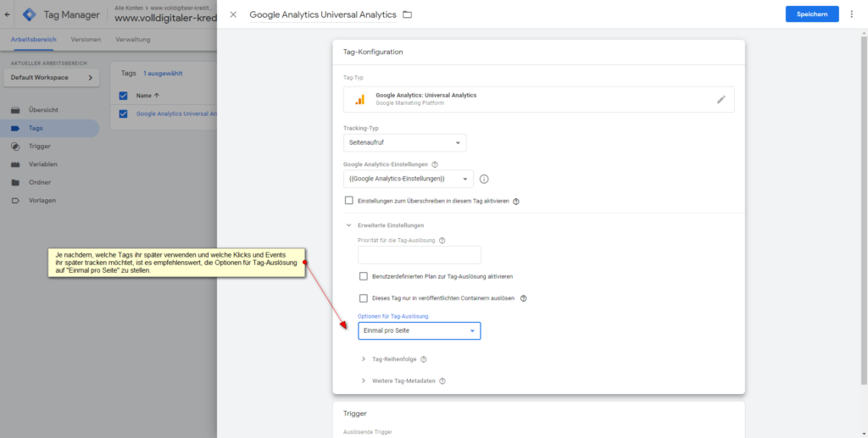Enable Einstellungen zum Überschreiben checkbox

(x=348, y=201)
